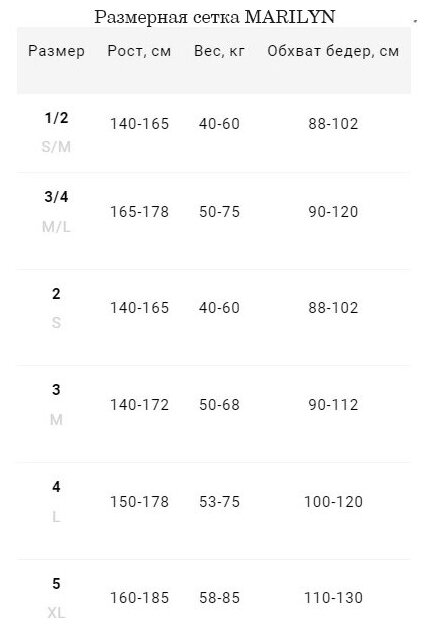Image resolution: width=428 pixels, height=630 pixels.
Task: Select size 3/4 label
Action: (x=56, y=196)
